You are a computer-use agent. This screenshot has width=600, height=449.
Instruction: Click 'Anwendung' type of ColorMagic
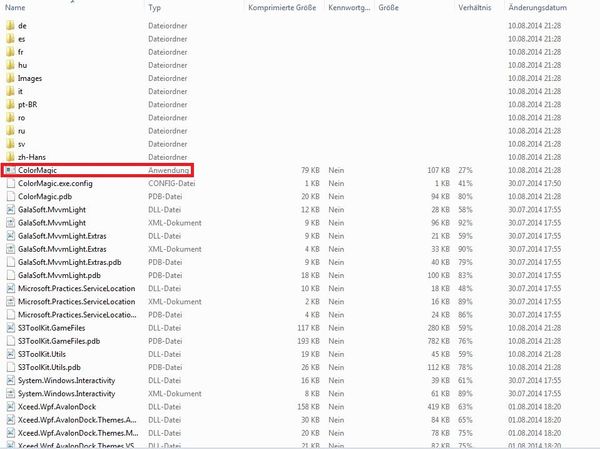click(168, 170)
